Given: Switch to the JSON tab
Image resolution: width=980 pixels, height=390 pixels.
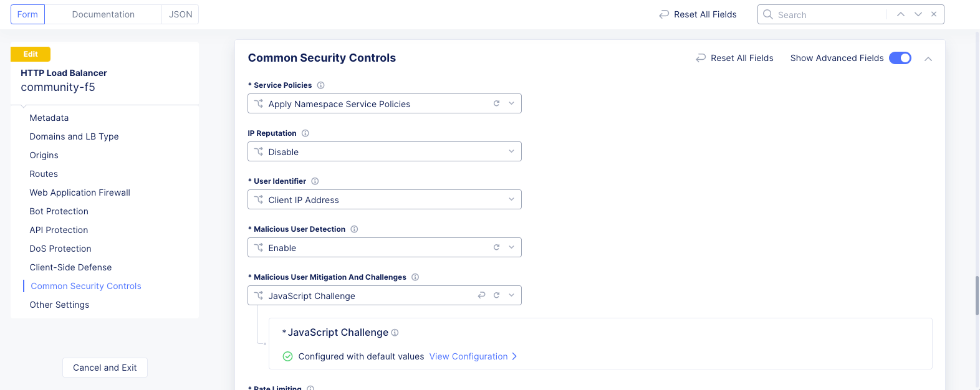Looking at the screenshot, I should click(x=181, y=14).
